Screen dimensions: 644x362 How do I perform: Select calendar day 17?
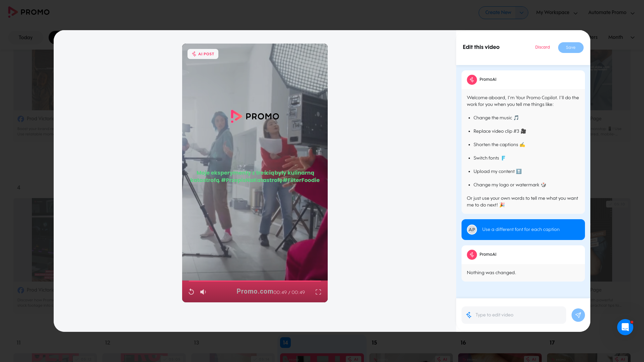pos(552,343)
